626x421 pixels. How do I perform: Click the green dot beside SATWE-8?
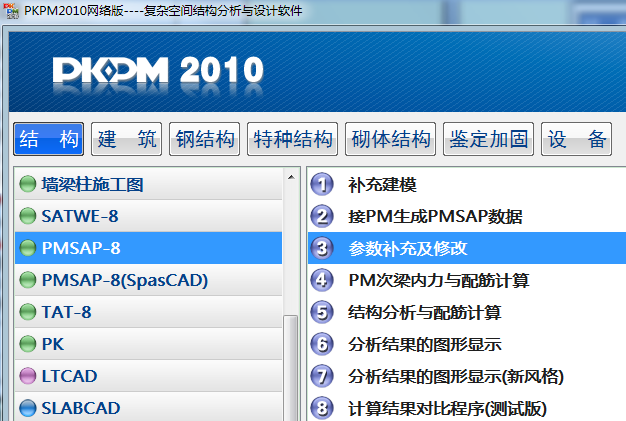(x=28, y=216)
